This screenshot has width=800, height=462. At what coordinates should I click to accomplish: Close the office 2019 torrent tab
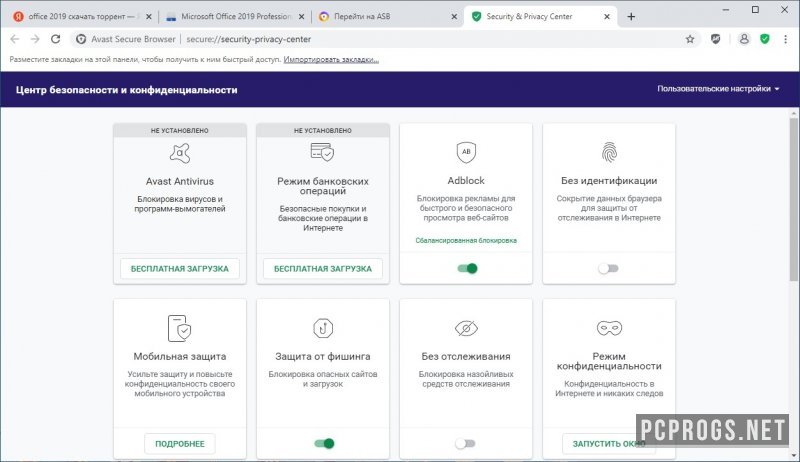point(148,16)
